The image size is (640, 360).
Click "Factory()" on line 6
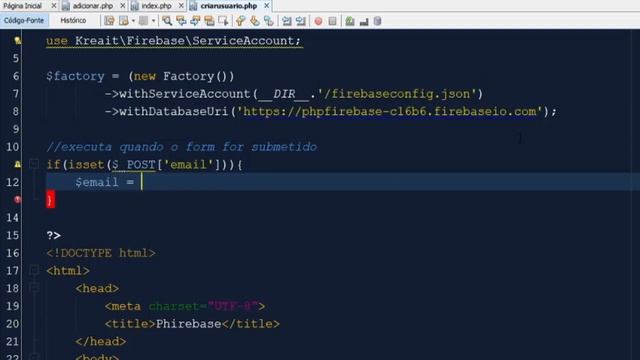199,76
